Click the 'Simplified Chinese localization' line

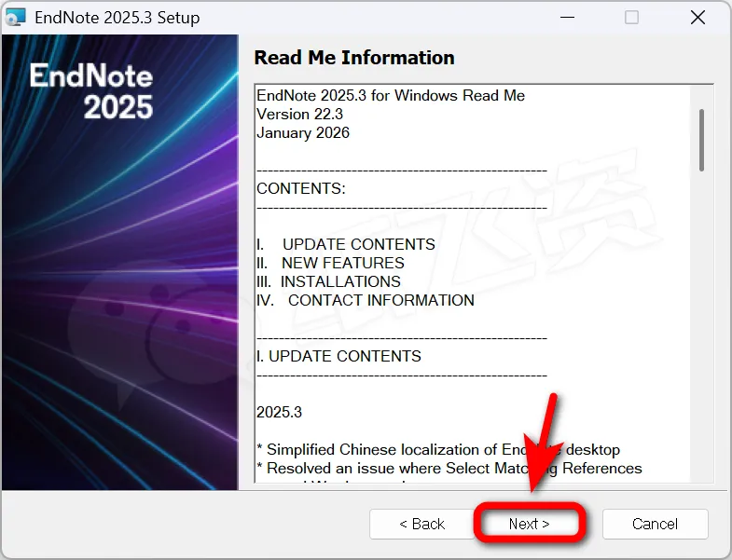(x=438, y=449)
